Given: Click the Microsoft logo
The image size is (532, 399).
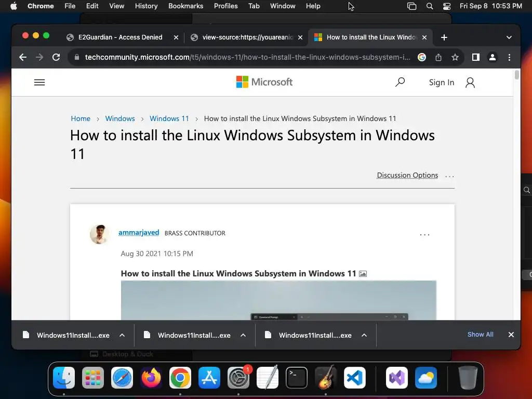Looking at the screenshot, I should pyautogui.click(x=264, y=82).
